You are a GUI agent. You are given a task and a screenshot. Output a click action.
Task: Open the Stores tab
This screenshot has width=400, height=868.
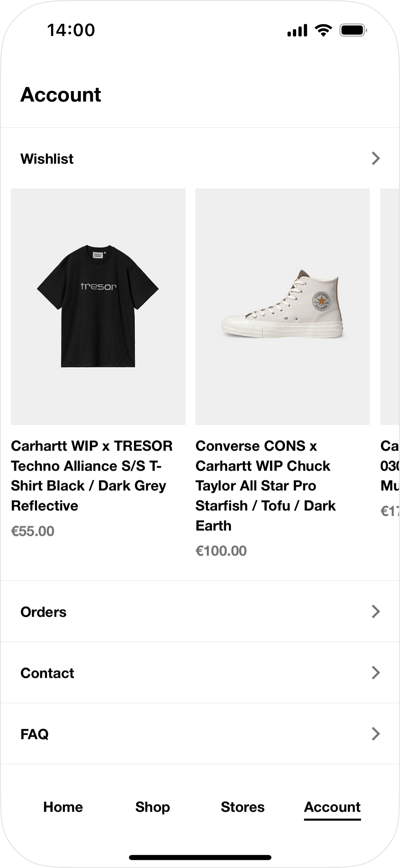point(243,807)
